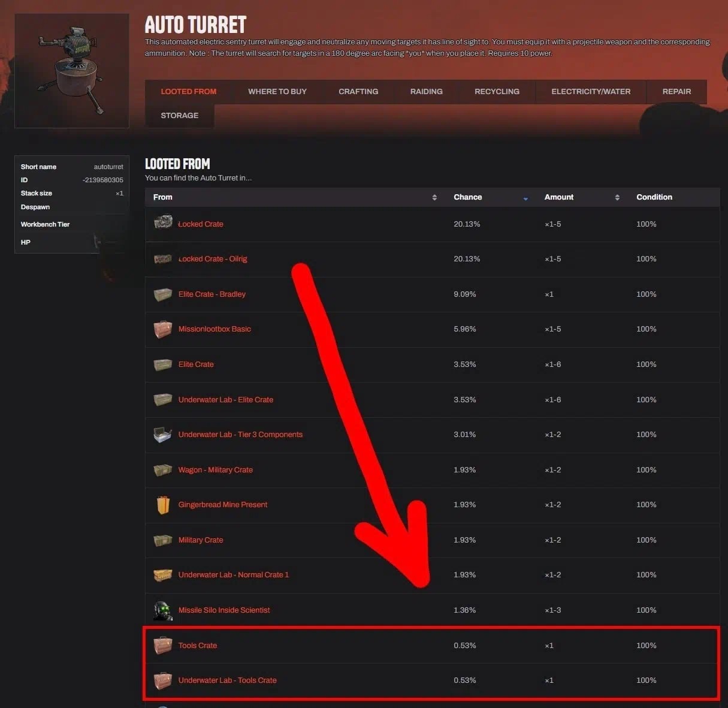The image size is (728, 708).
Task: Sort by Chance column arrow
Action: (525, 198)
